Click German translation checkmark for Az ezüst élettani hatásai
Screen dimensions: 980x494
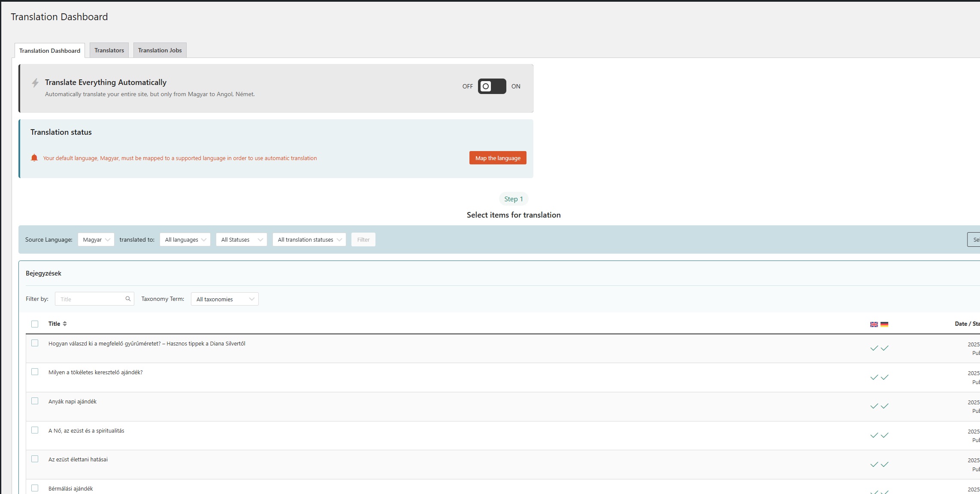click(885, 464)
